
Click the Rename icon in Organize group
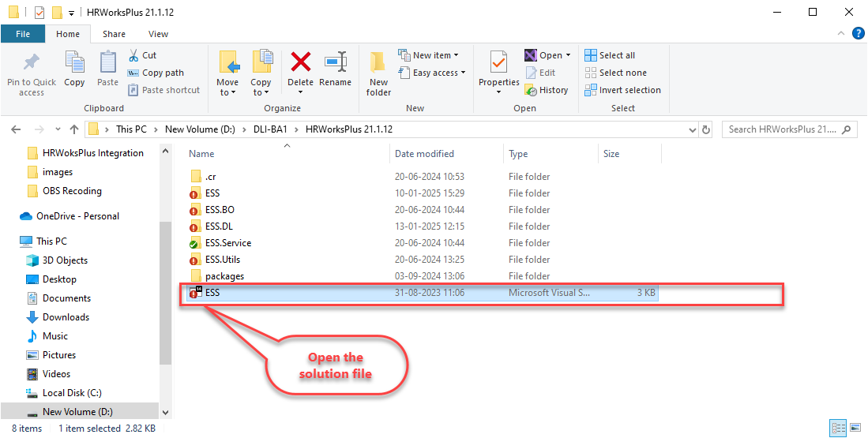point(336,63)
